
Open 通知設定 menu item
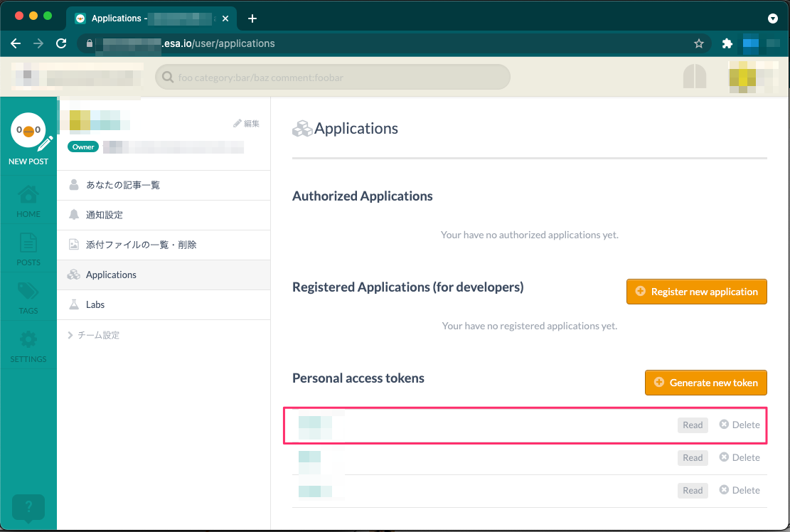[x=105, y=215]
